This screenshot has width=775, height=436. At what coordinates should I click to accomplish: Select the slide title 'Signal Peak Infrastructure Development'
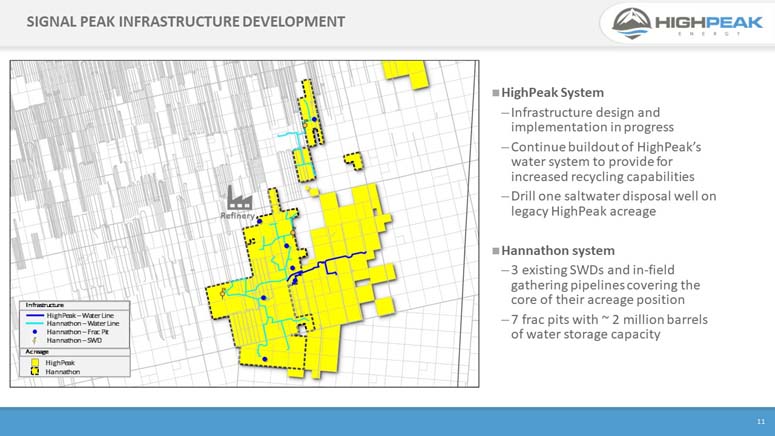(186, 22)
